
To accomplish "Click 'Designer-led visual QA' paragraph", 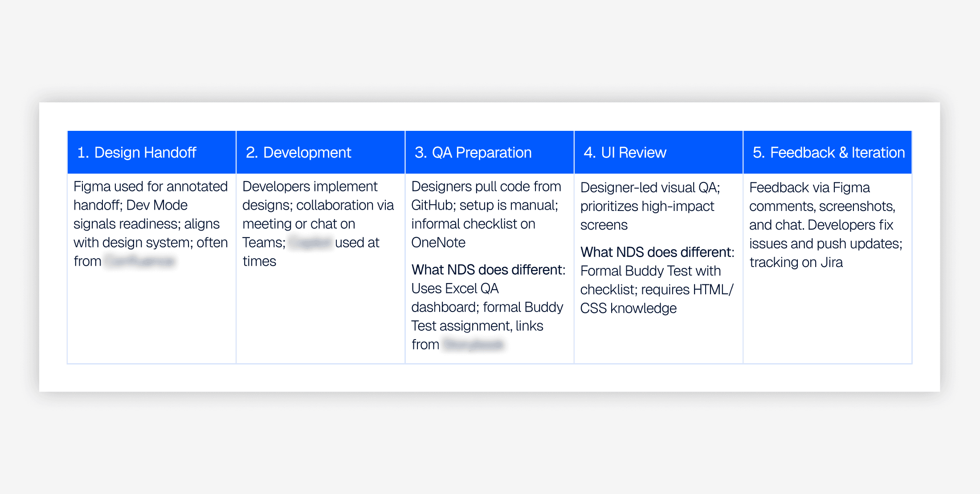I will (650, 187).
